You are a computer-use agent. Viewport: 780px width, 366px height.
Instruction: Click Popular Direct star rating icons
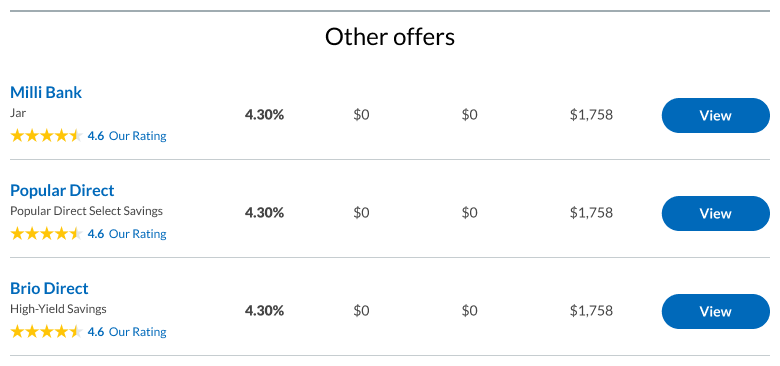click(x=46, y=234)
